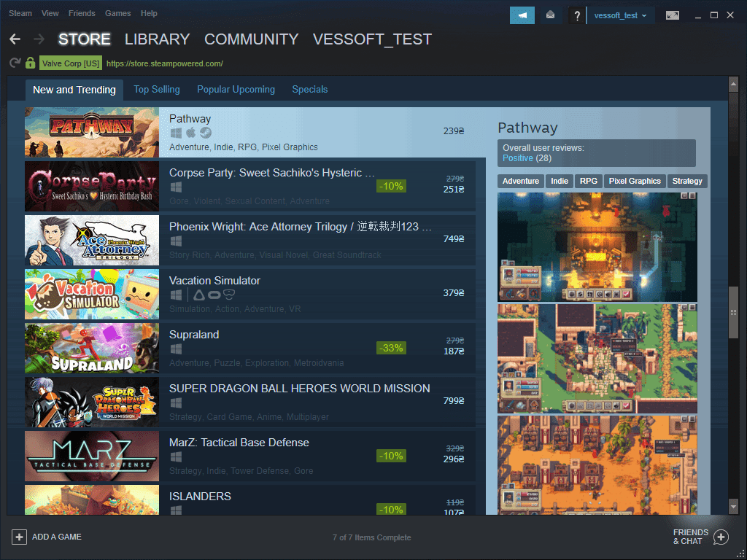The height and width of the screenshot is (560, 747).
Task: Open the Vacation Simulator listing title
Action: coord(214,281)
